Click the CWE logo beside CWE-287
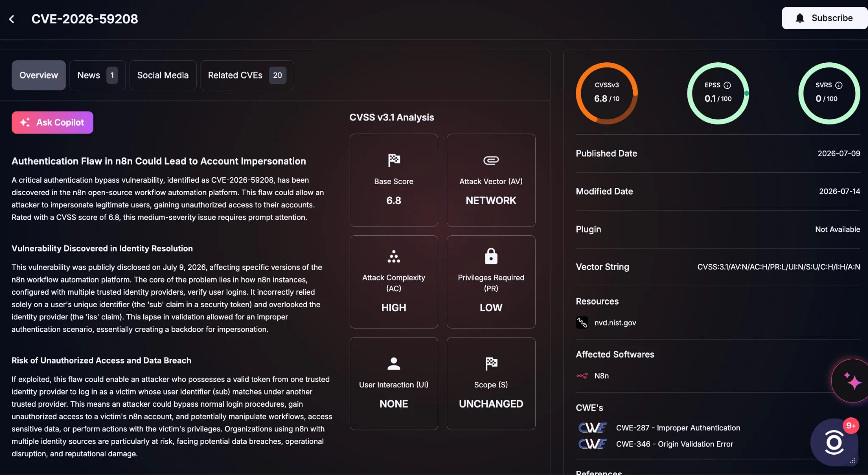This screenshot has width=868, height=475. 593,428
